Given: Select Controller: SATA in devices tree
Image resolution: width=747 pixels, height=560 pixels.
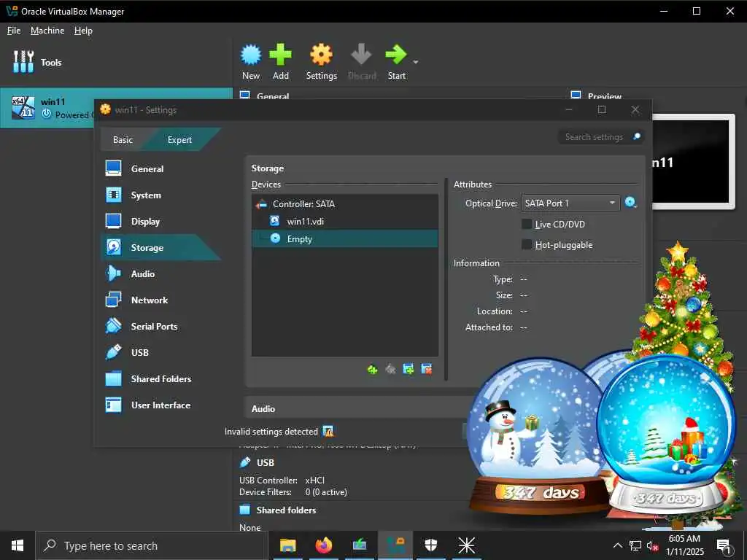Looking at the screenshot, I should click(345, 204).
